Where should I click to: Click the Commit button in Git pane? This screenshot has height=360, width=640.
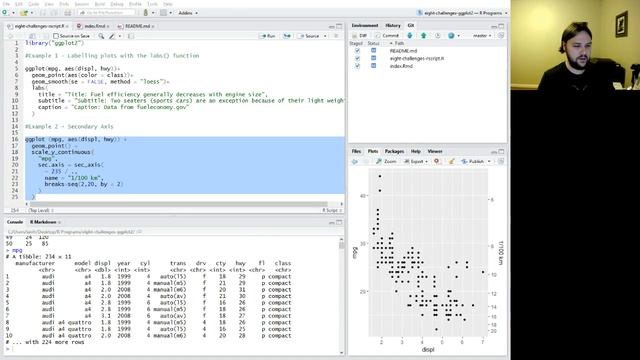point(387,36)
